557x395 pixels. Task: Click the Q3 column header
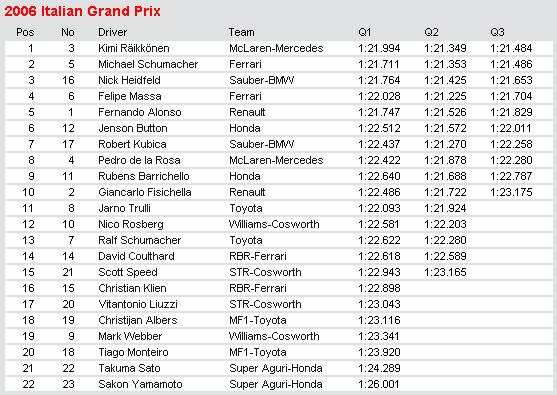(497, 32)
